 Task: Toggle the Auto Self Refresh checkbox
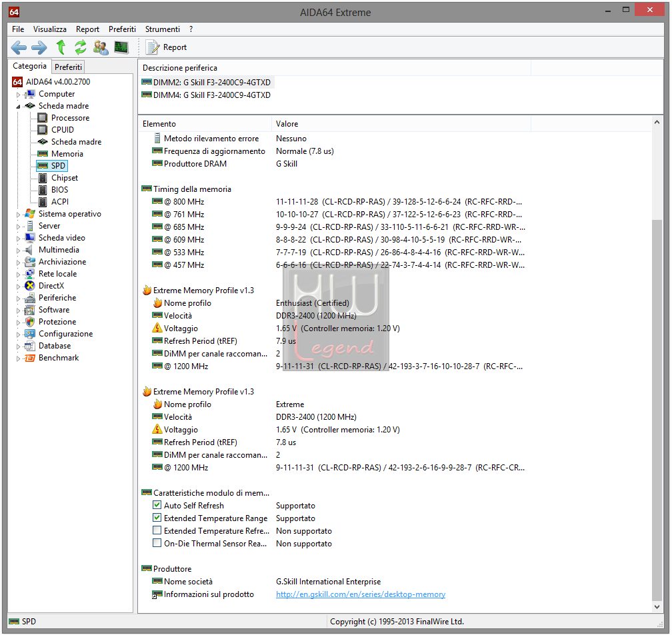click(157, 505)
